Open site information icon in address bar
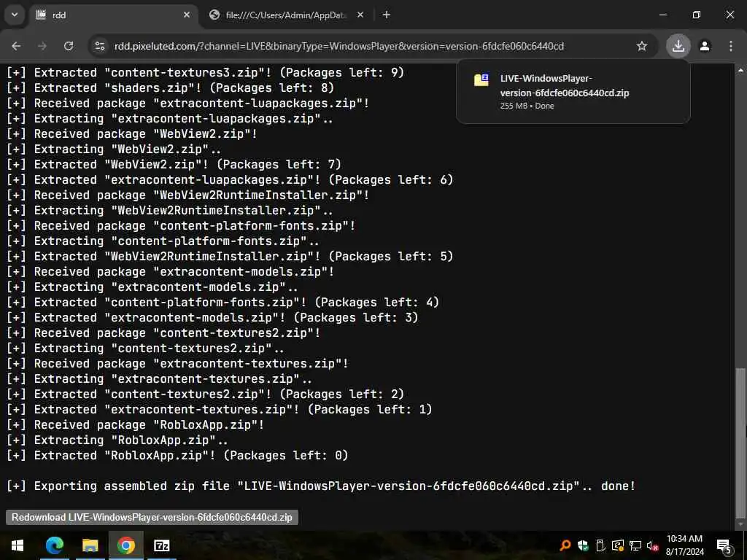Screen dimensions: 747x560 point(99,46)
